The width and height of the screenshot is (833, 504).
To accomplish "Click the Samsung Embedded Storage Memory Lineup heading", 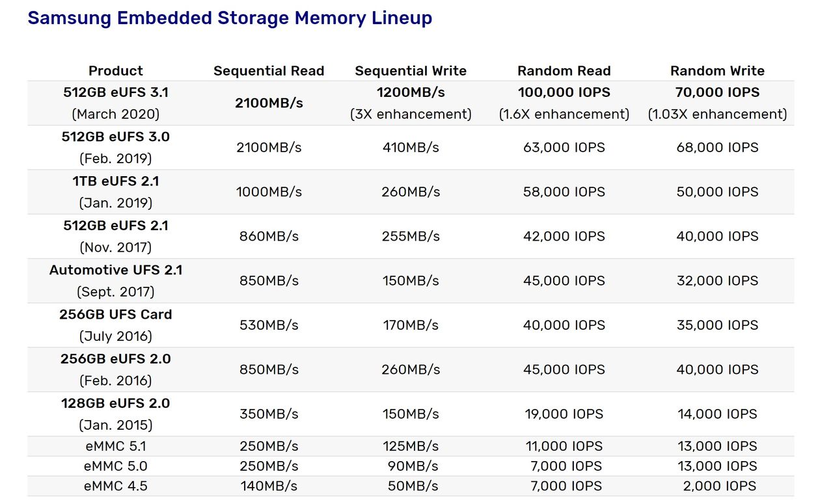I will click(x=230, y=18).
